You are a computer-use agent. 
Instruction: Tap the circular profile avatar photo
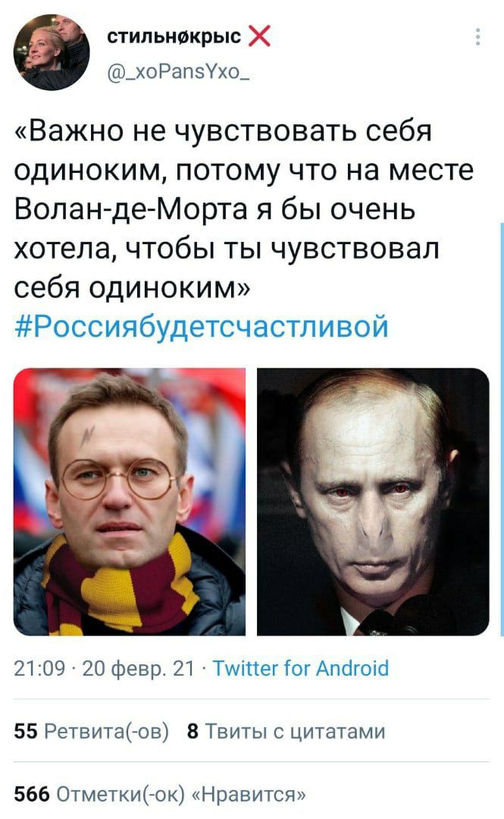pyautogui.click(x=52, y=52)
